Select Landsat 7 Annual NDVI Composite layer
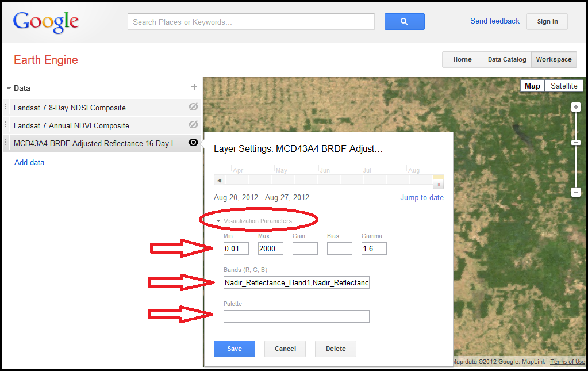 point(71,125)
